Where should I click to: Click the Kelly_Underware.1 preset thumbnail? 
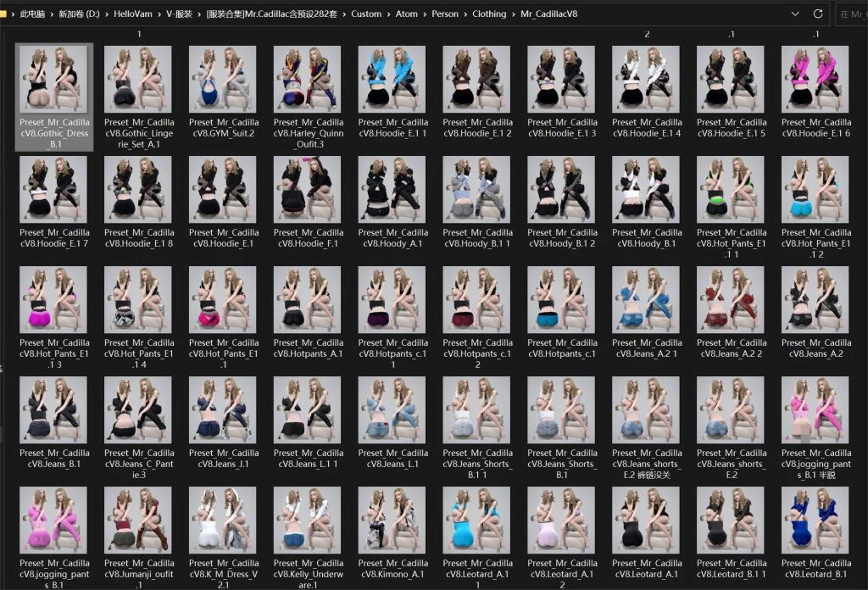tap(307, 520)
